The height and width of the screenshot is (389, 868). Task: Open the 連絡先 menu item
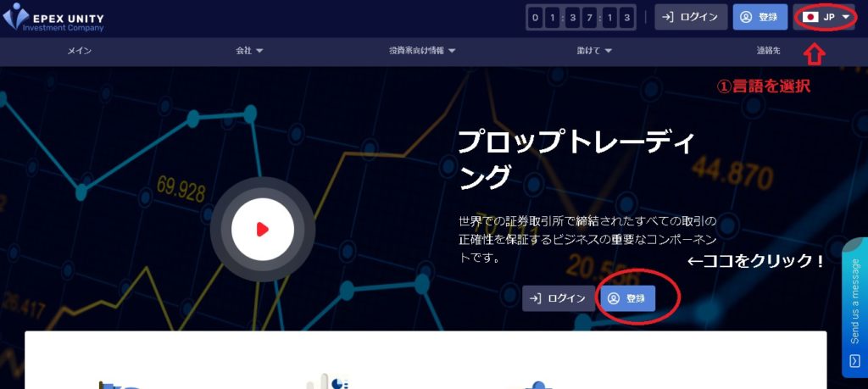(768, 50)
